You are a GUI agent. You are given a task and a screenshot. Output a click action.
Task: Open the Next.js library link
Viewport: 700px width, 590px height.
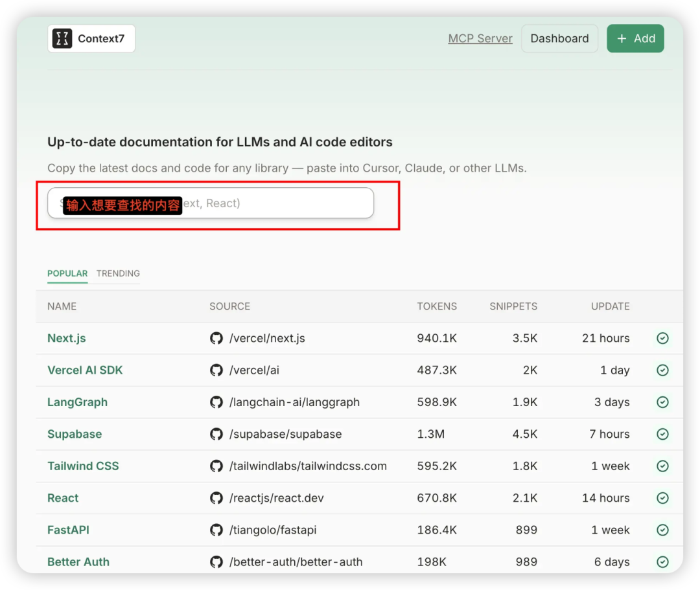[x=67, y=338]
